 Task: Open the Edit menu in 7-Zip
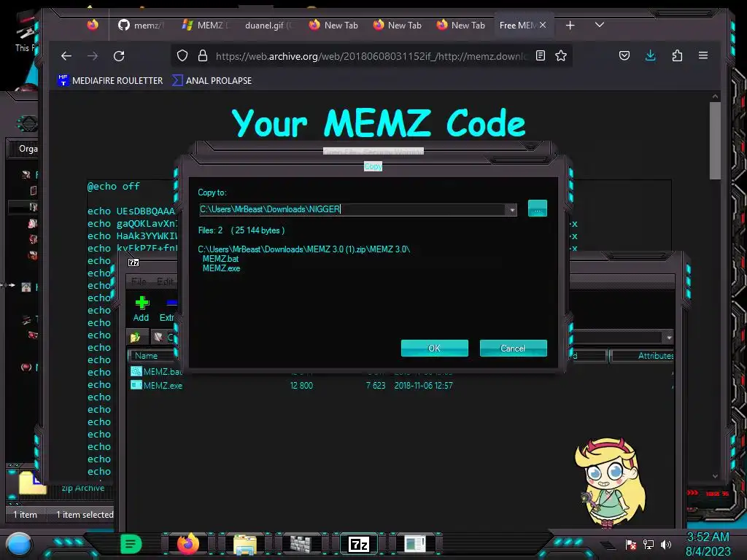pyautogui.click(x=165, y=281)
